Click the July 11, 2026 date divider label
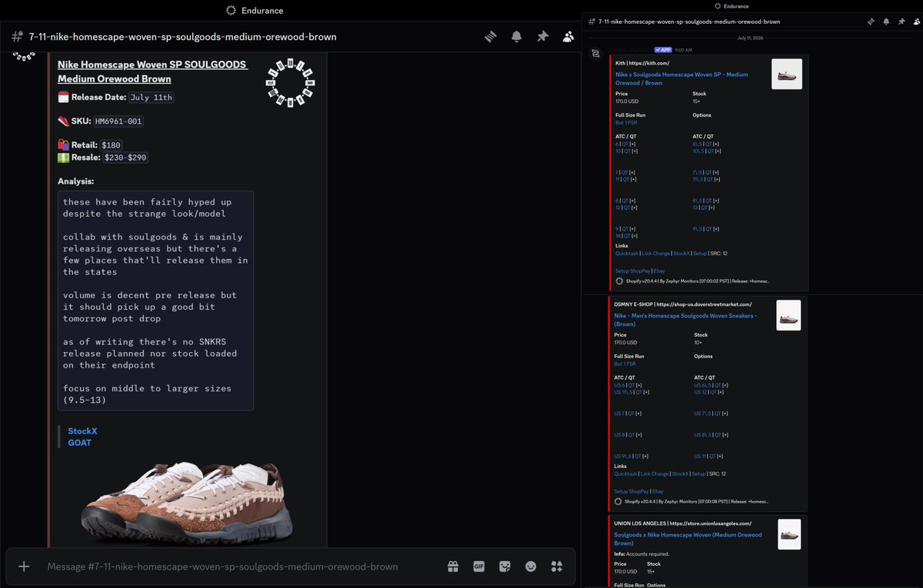Screen dimensions: 923x588 point(751,37)
